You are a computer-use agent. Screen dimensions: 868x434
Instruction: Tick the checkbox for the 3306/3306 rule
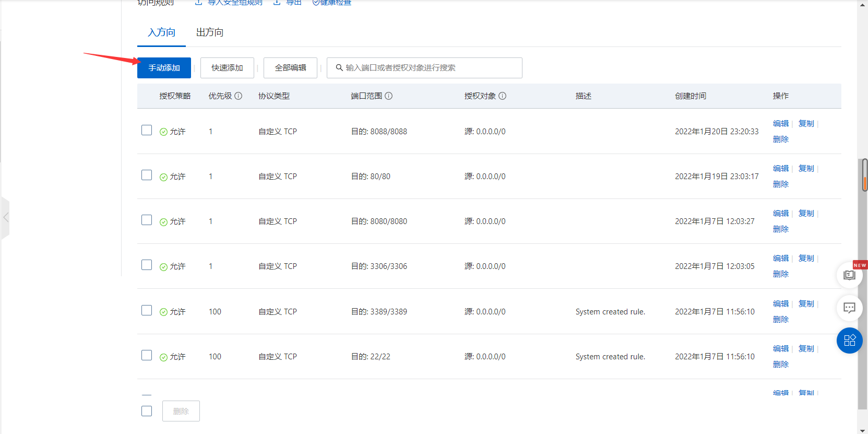[147, 265]
